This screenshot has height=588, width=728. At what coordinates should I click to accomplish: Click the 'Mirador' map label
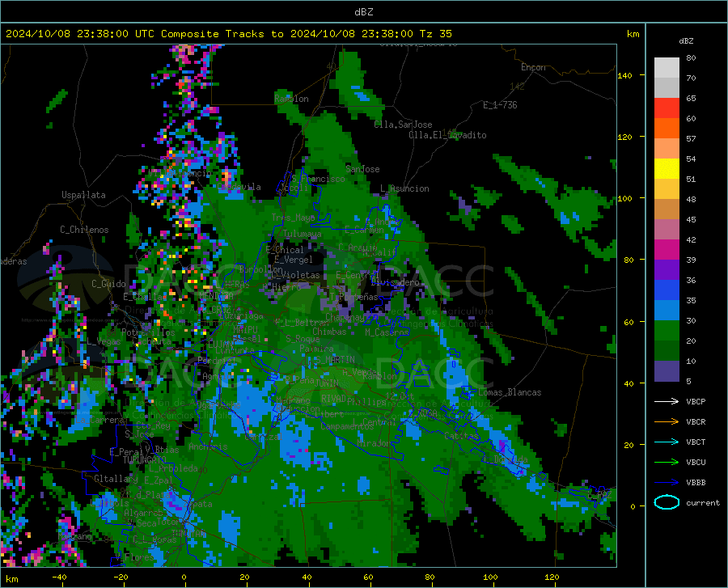tap(375, 443)
